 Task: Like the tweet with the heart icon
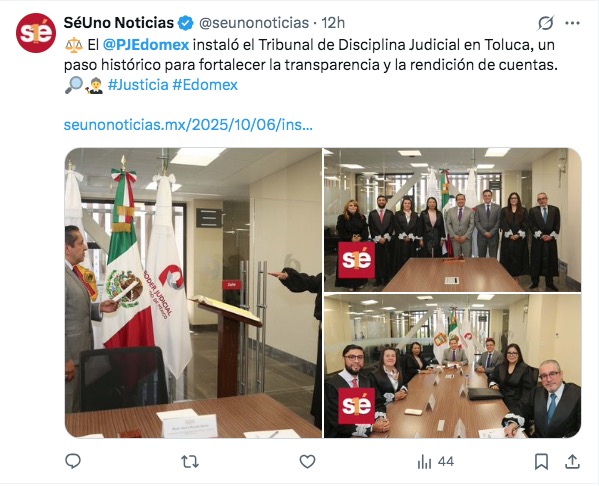coord(307,462)
